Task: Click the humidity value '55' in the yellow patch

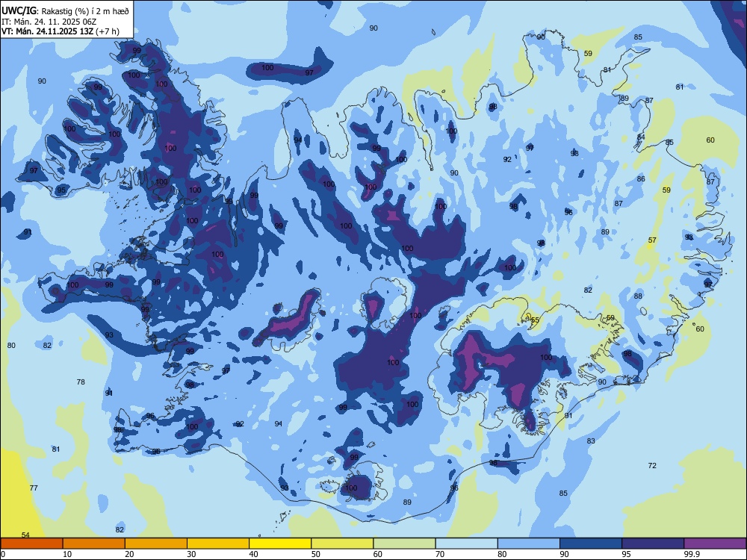Action: (x=535, y=320)
